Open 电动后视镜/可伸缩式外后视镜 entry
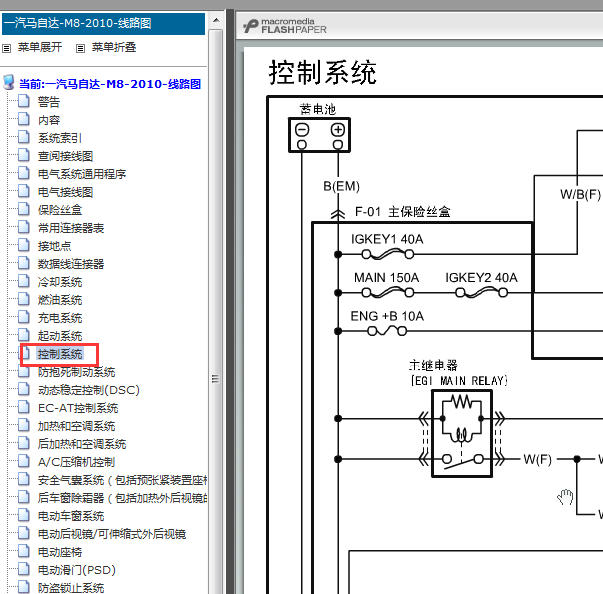The height and width of the screenshot is (594, 603). click(112, 534)
